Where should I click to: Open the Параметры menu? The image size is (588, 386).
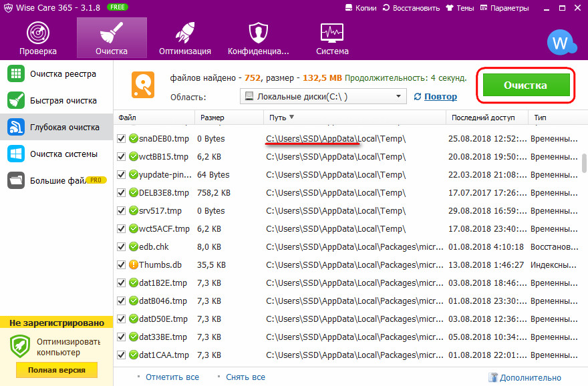504,8
